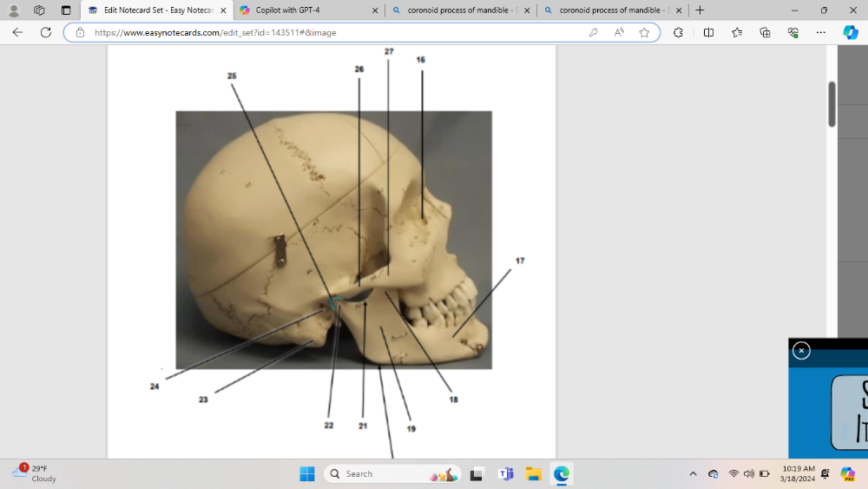This screenshot has width=868, height=489.
Task: Click the browser Back arrow
Action: coord(17,32)
